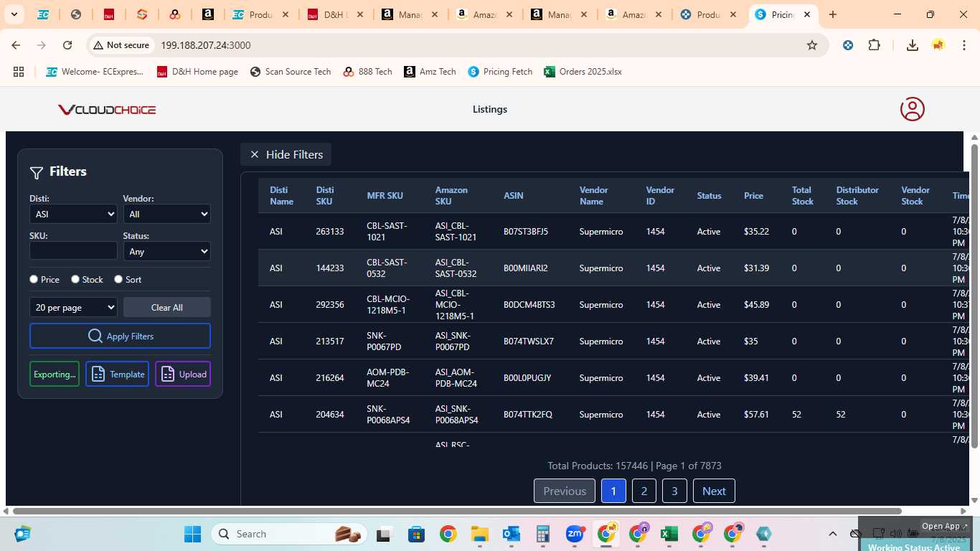Switch to the first Amazon browser tab
The width and height of the screenshot is (980, 551).
(x=485, y=14)
